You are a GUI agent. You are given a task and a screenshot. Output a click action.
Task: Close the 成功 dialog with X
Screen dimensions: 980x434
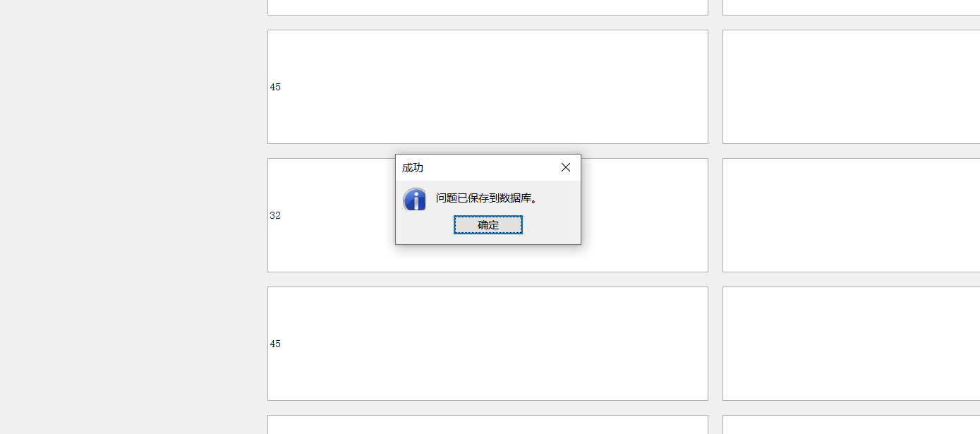click(565, 167)
